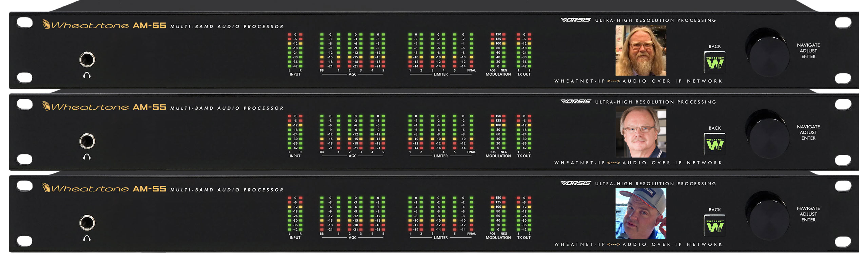Click the LIMITER meter group on the middle unit
Viewport: 868px width, 262px height.
click(x=441, y=136)
